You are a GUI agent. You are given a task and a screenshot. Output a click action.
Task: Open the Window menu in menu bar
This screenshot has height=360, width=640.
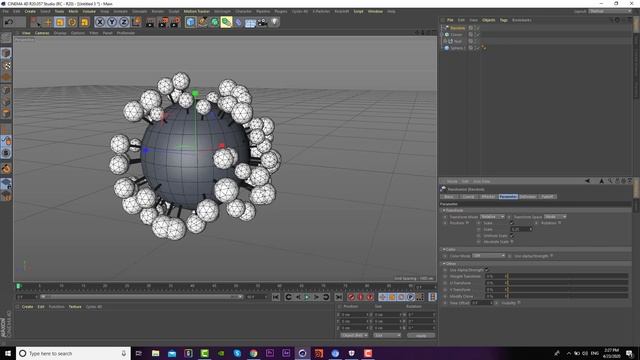tap(375, 11)
